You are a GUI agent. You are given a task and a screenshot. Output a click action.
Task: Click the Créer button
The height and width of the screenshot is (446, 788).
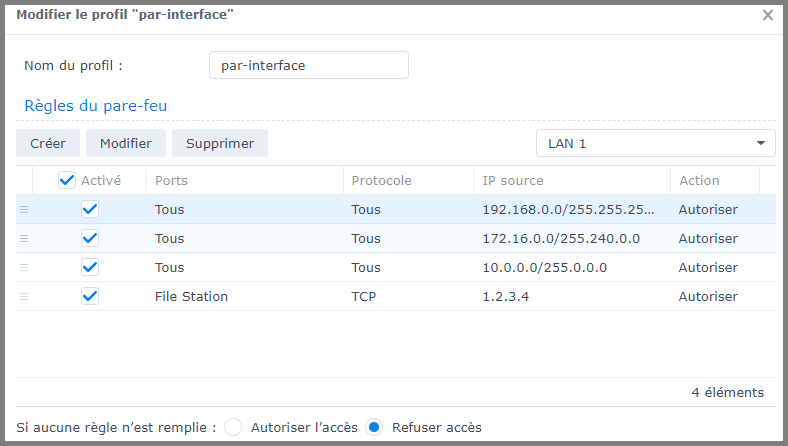tap(48, 143)
